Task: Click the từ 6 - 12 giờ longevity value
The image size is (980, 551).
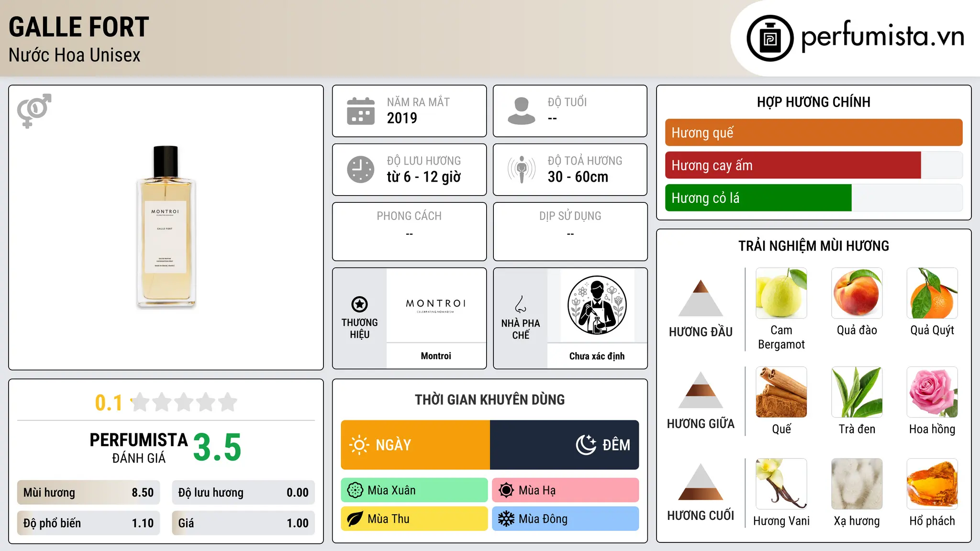Action: click(x=424, y=177)
